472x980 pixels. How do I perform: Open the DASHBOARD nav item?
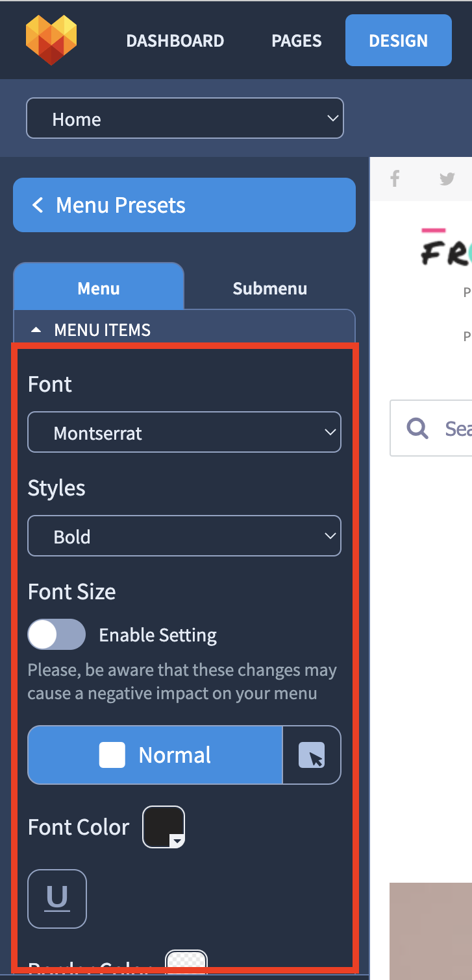(x=175, y=40)
